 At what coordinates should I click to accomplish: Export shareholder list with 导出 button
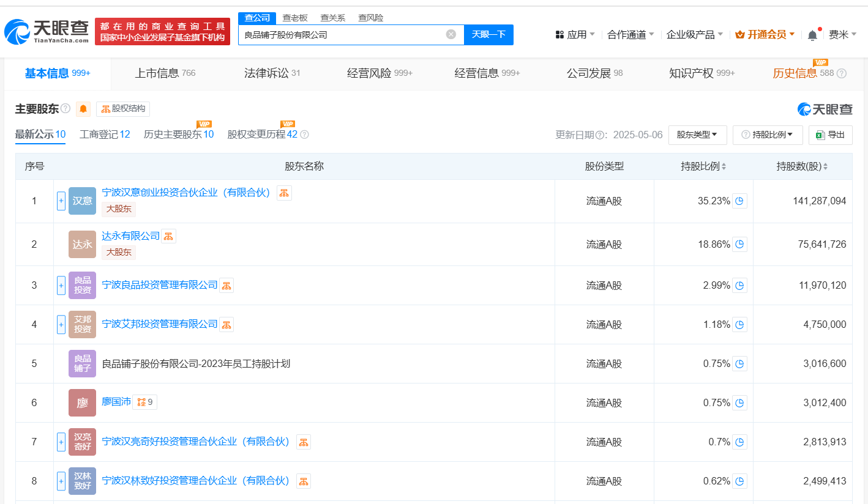coord(830,135)
